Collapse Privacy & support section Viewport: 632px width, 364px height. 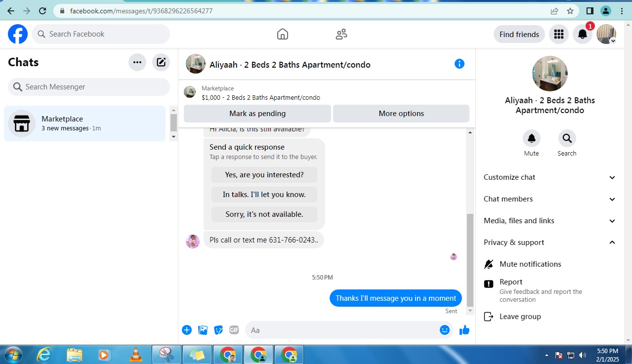point(549,243)
